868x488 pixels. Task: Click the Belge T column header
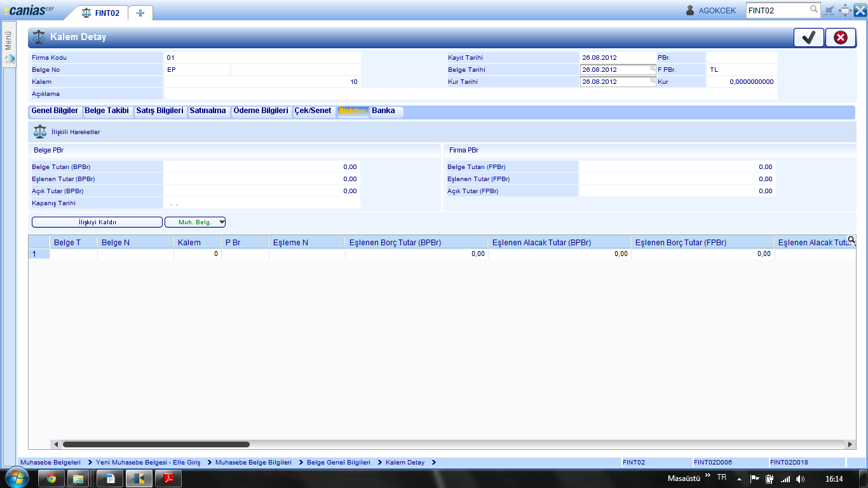74,242
